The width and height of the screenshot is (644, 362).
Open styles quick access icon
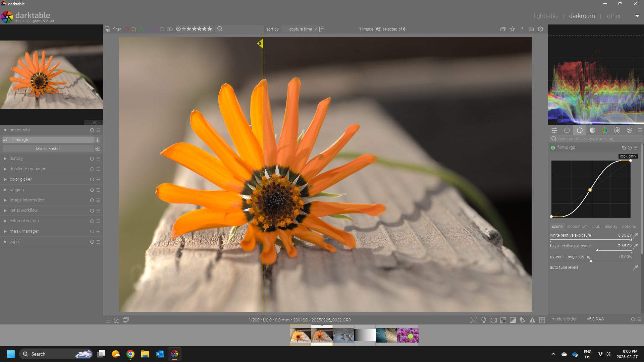(117, 320)
